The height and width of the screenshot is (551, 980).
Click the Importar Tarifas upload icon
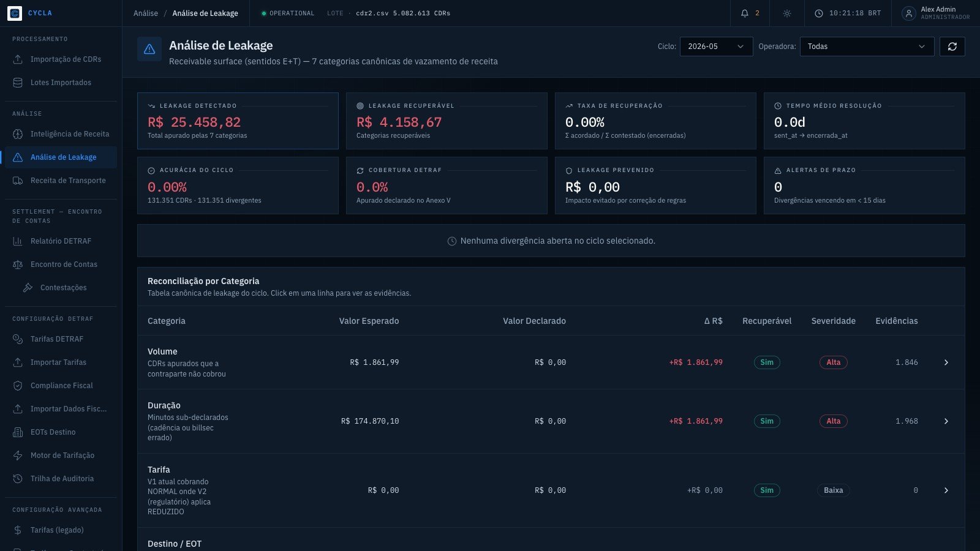click(x=18, y=362)
